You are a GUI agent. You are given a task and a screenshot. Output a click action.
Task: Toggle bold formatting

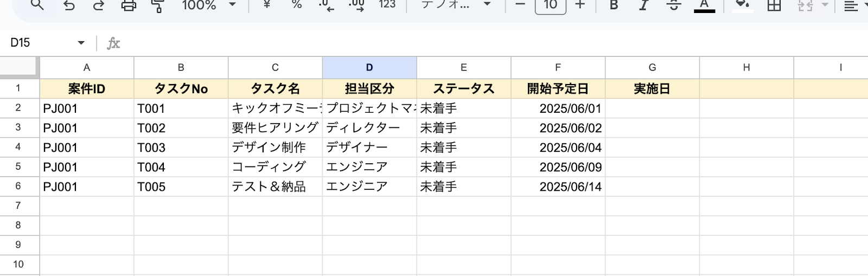click(614, 5)
